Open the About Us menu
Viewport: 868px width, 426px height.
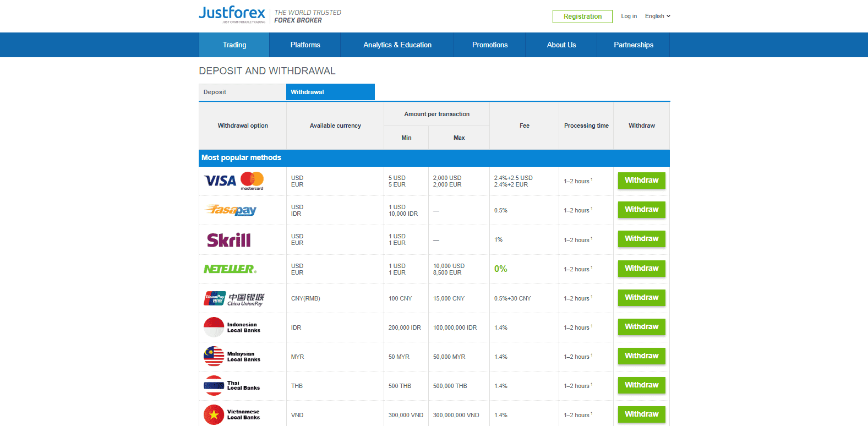pyautogui.click(x=561, y=45)
